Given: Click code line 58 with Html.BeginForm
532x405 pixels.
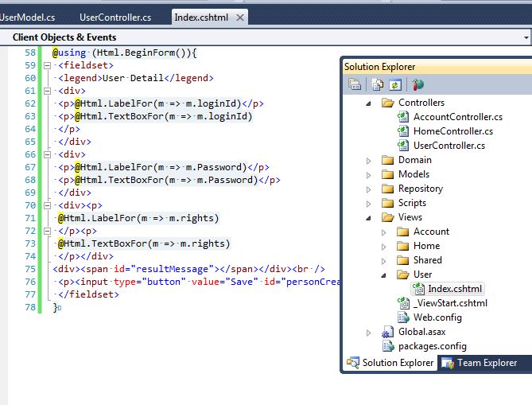Looking at the screenshot, I should 124,53.
